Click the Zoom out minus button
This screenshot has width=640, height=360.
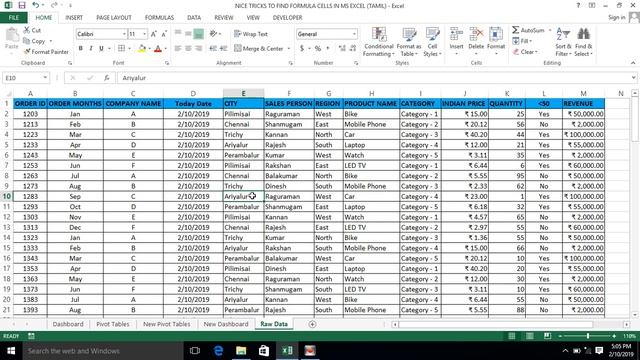[x=560, y=336]
